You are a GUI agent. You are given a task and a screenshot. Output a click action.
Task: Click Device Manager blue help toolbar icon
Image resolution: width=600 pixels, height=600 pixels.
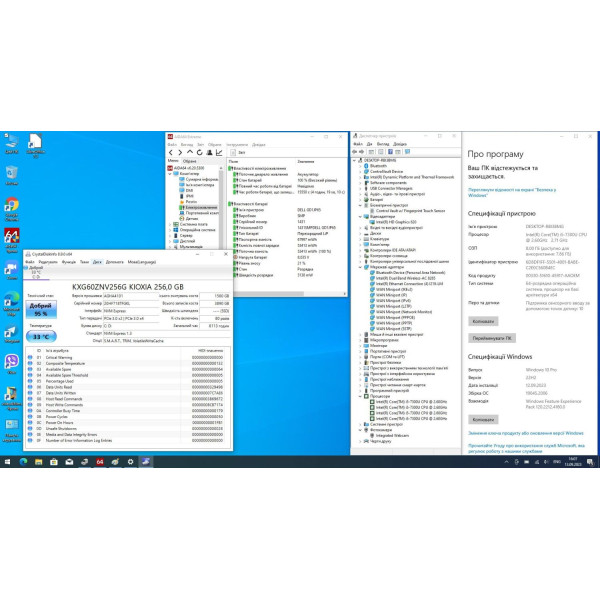pos(390,152)
